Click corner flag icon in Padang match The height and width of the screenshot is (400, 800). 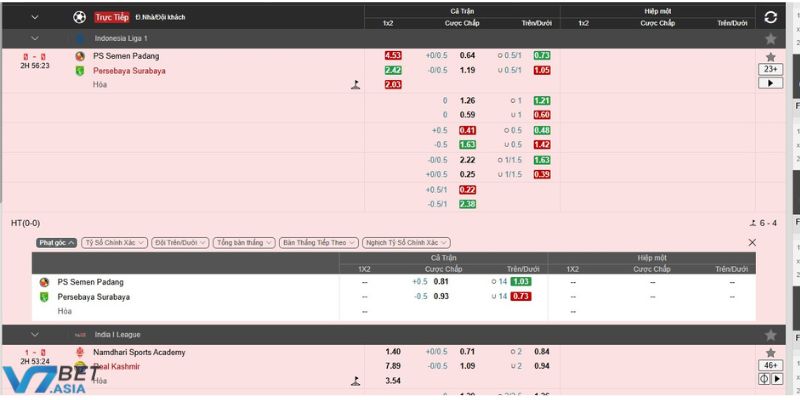pyautogui.click(x=354, y=86)
